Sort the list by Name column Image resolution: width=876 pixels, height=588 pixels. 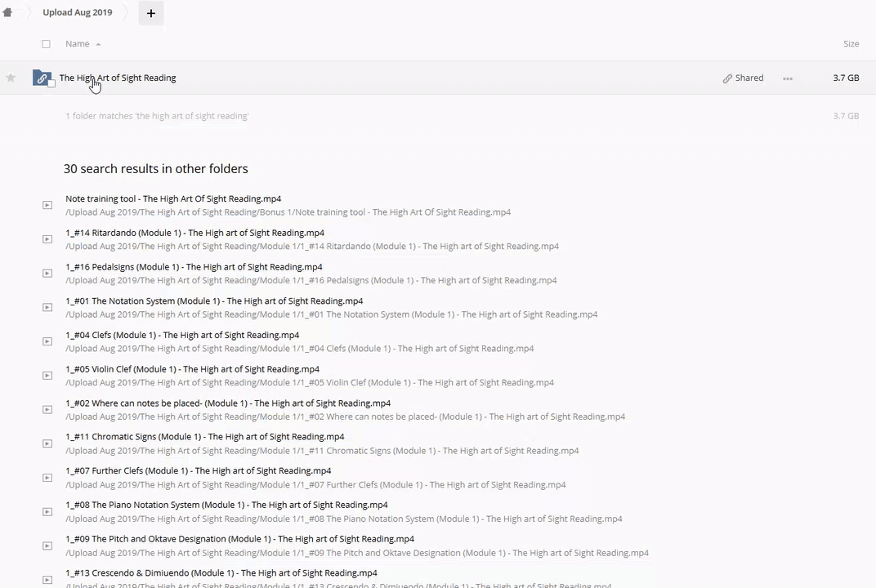(78, 44)
